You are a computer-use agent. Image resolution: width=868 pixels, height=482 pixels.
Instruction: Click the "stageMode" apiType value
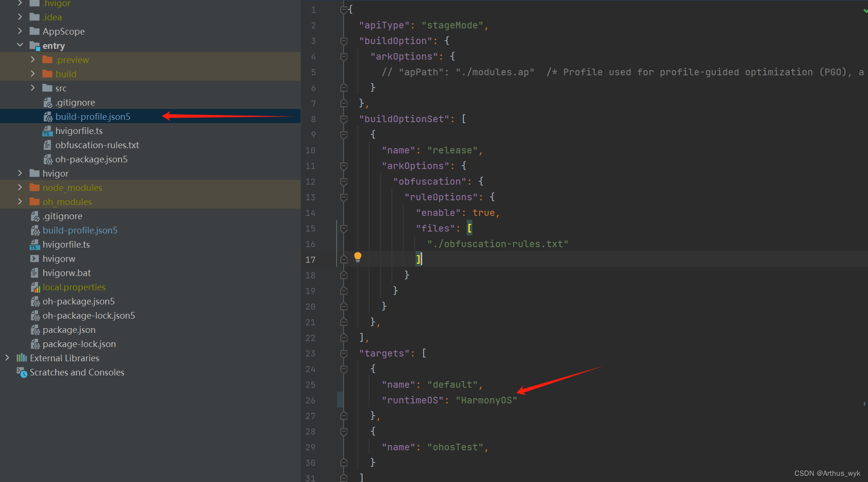[452, 26]
